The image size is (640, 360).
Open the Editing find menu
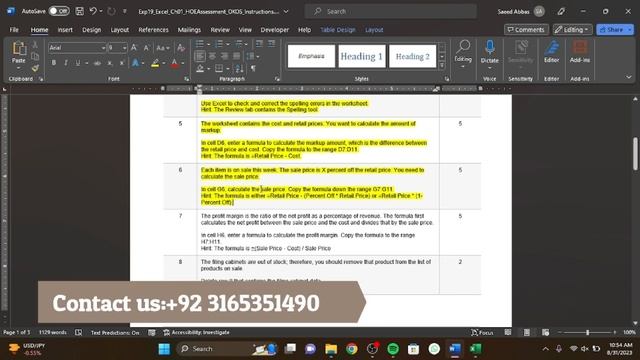pos(463,53)
